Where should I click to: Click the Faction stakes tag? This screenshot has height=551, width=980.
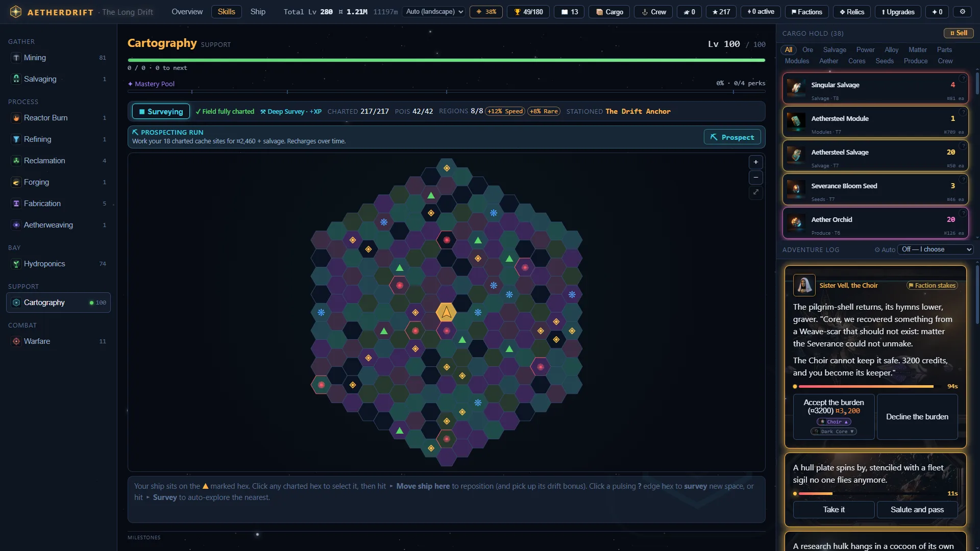tap(932, 286)
